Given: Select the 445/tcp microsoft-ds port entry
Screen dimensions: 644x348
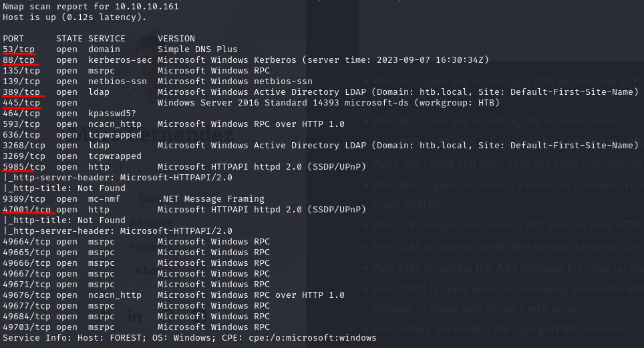Looking at the screenshot, I should [x=21, y=103].
